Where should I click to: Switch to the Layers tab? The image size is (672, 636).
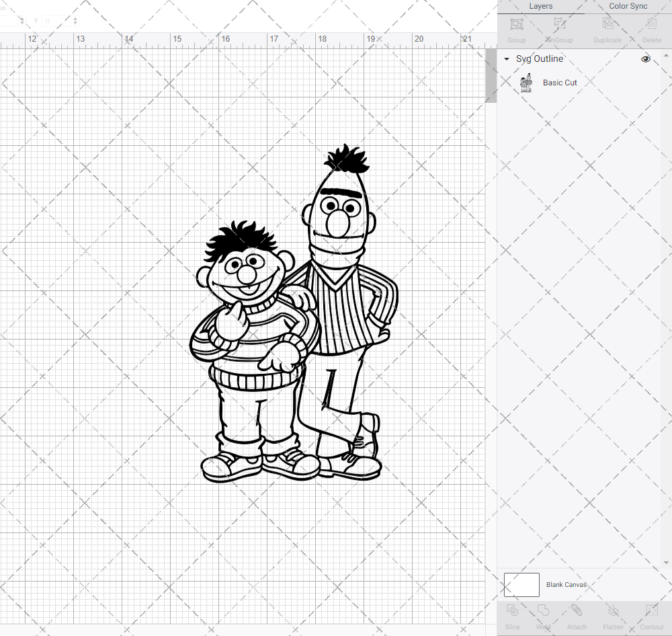click(540, 6)
